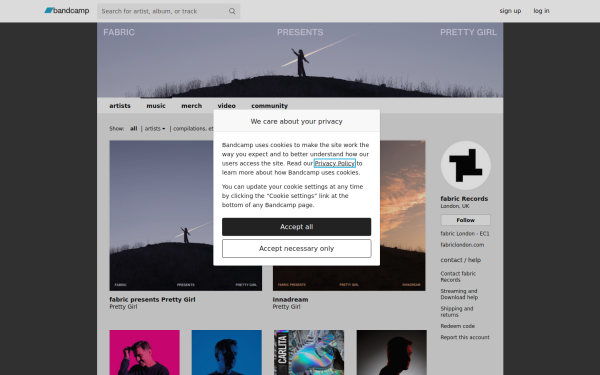600x375 pixels.
Task: Click the fabric Records name
Action: pos(464,199)
